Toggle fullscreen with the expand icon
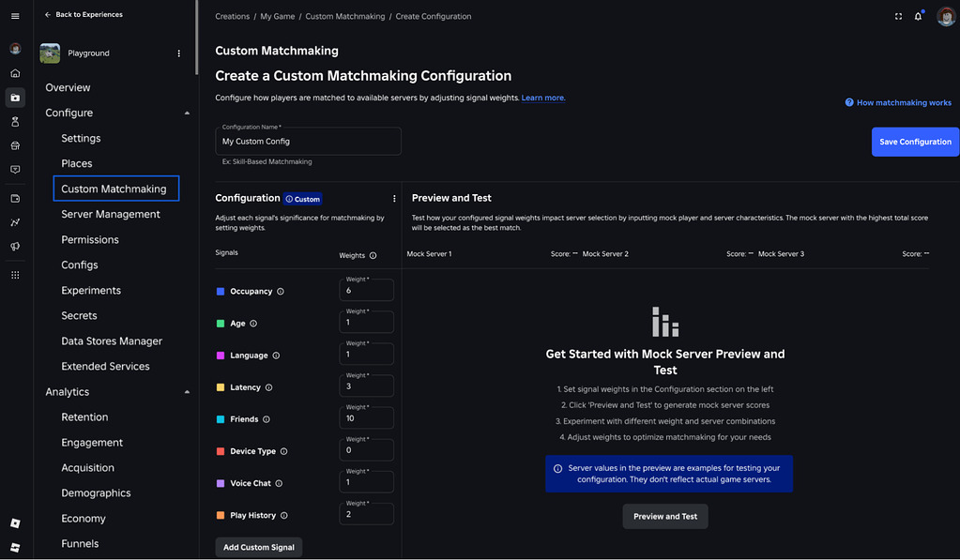Viewport: 960px width, 560px height. click(898, 15)
